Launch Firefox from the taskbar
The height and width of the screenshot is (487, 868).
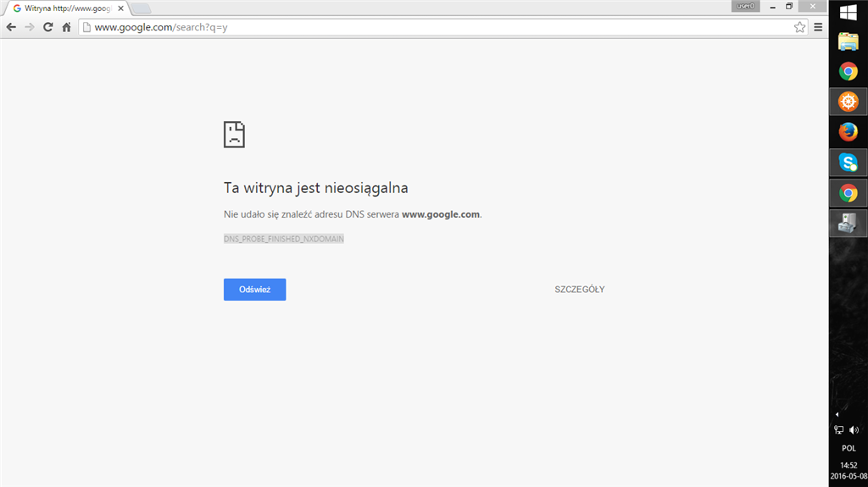point(848,132)
